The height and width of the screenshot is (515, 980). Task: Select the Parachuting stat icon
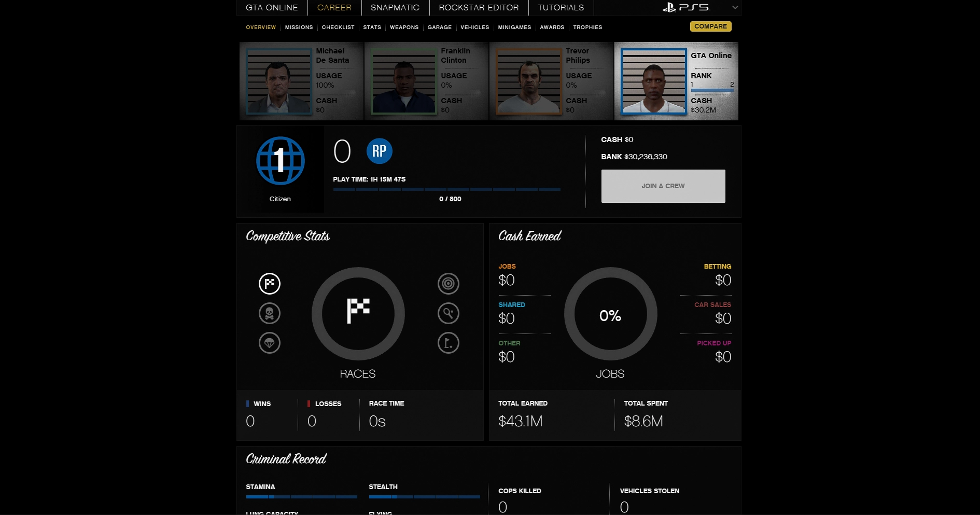[270, 343]
